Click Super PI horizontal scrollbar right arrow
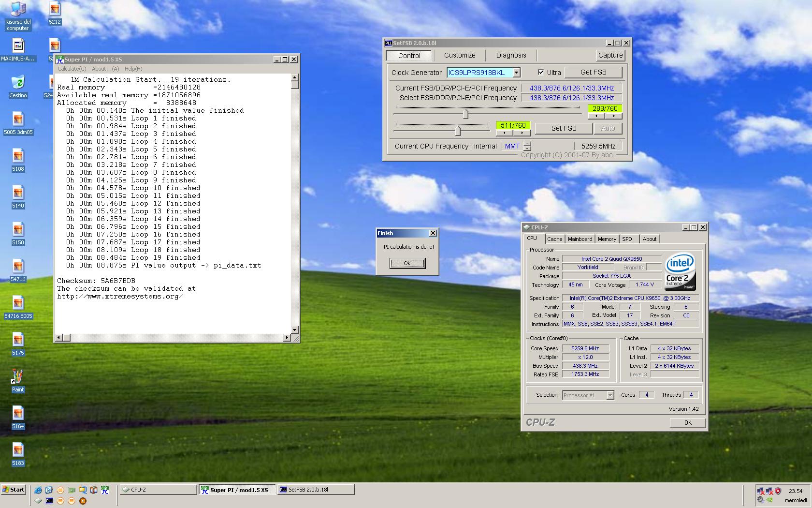 click(287, 337)
